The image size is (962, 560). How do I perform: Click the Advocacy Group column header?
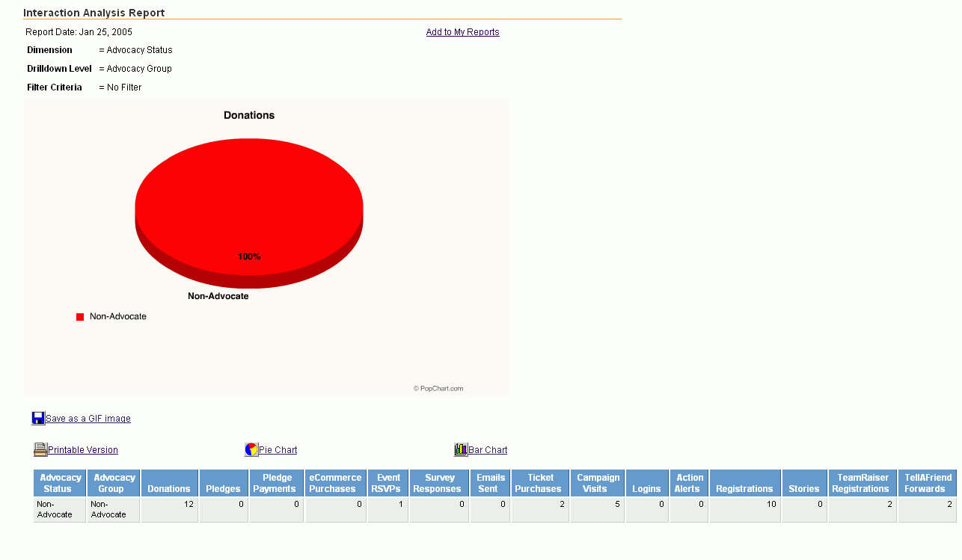point(114,483)
